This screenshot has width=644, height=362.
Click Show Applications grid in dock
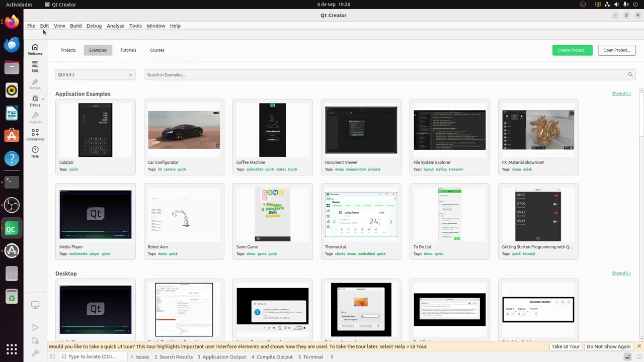click(12, 349)
